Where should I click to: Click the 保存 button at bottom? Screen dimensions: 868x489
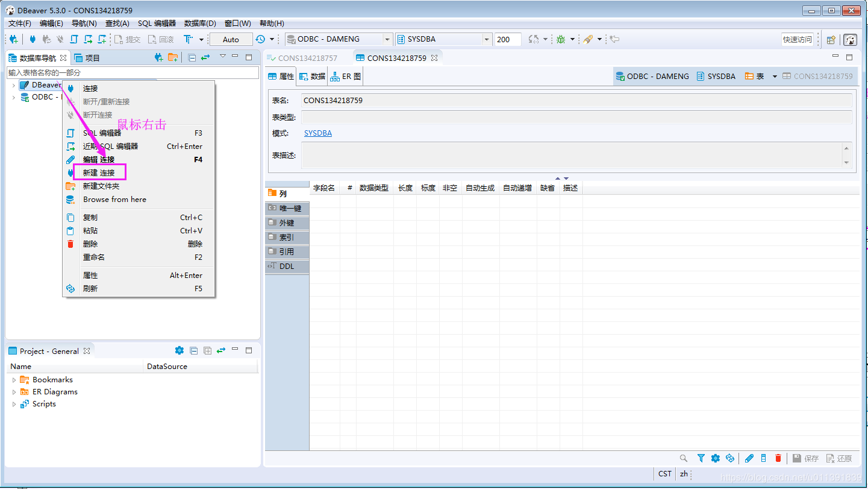tap(805, 459)
